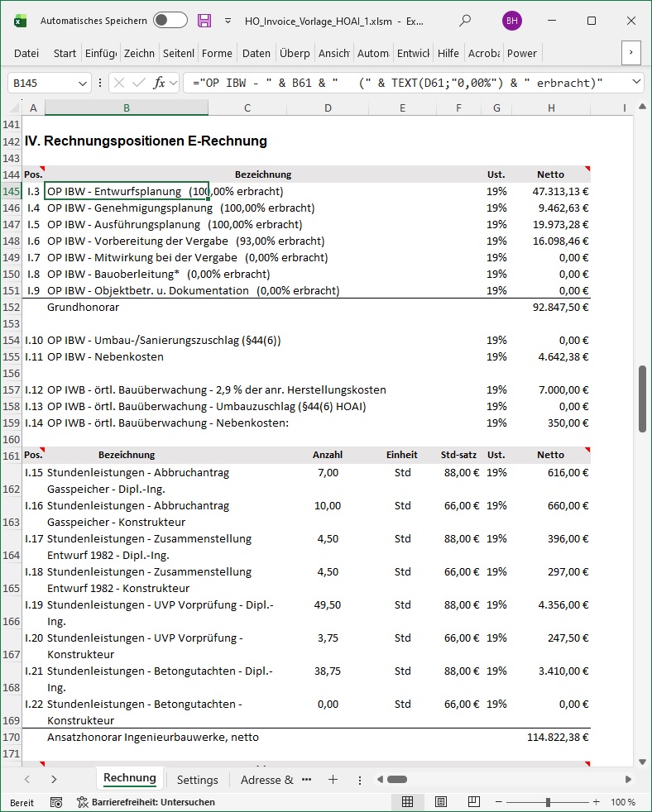Switch to the Daten ribbon tab
The height and width of the screenshot is (812, 652).
256,54
